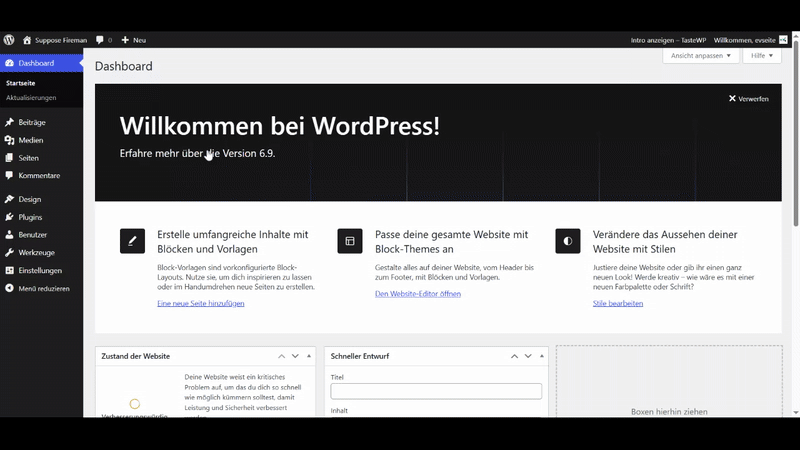This screenshot has width=800, height=450.
Task: Click Stile bearbeiten link
Action: click(x=618, y=303)
